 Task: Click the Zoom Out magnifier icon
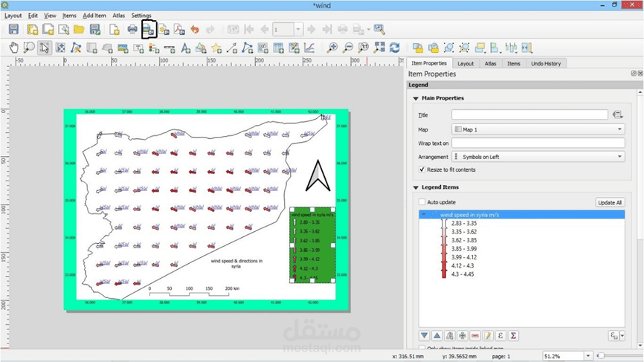[348, 48]
